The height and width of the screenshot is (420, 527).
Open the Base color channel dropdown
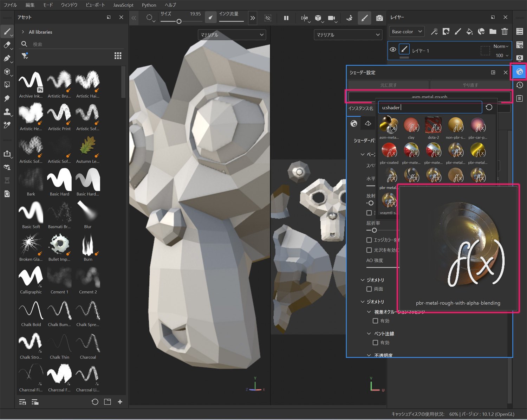coord(406,32)
